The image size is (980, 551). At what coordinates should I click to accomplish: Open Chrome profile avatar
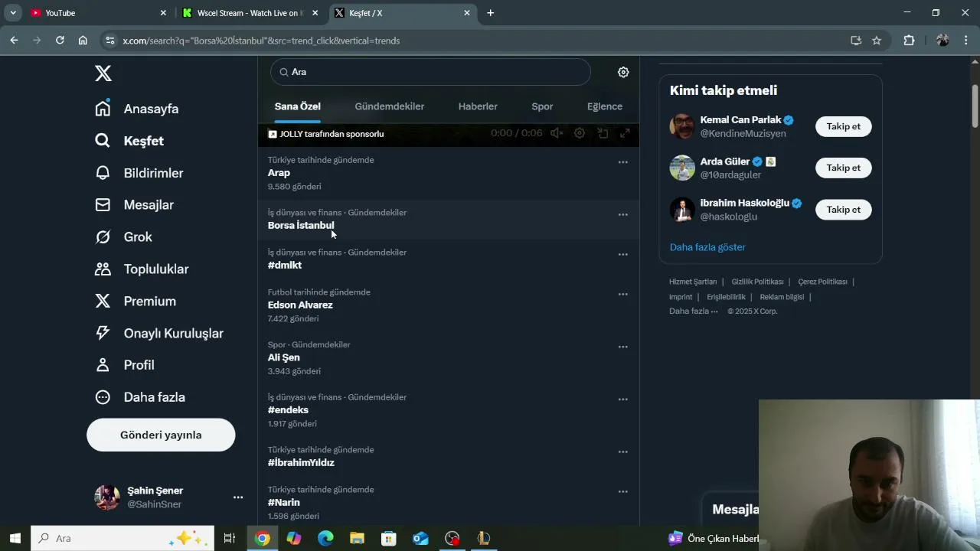942,41
